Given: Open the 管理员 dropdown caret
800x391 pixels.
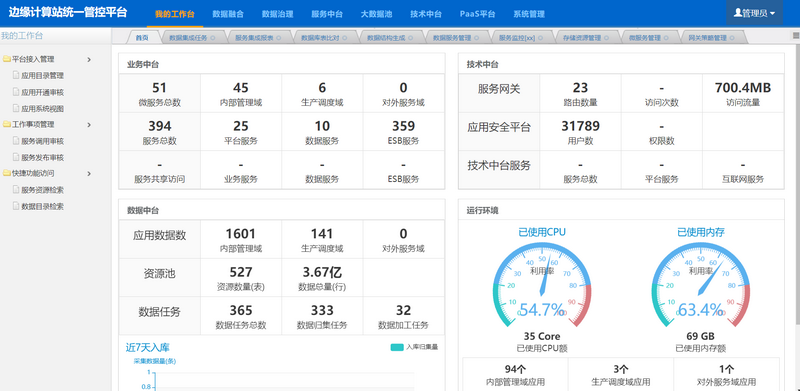Looking at the screenshot, I should (773, 14).
